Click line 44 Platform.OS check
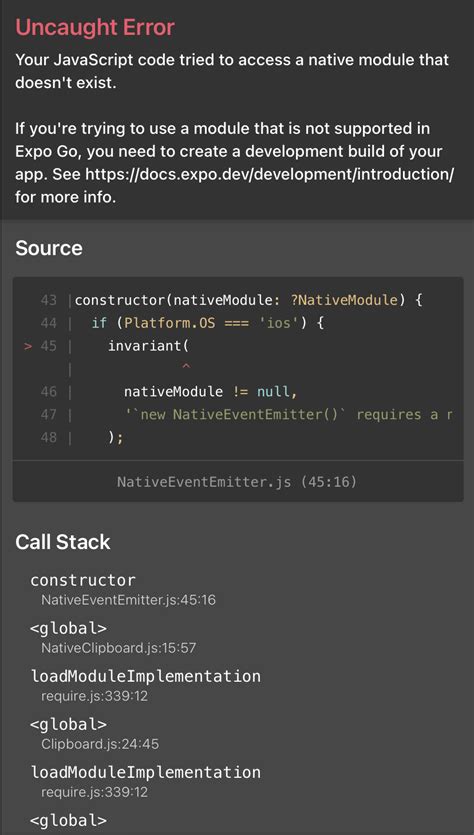 coord(208,323)
